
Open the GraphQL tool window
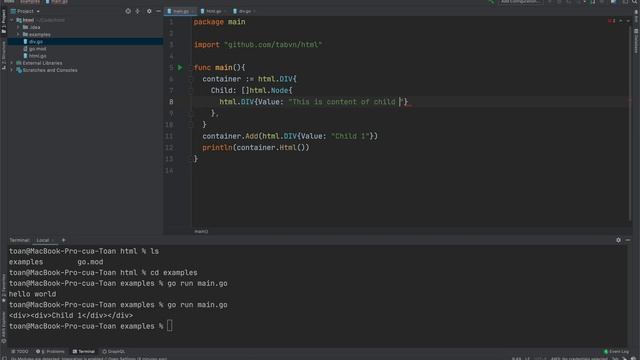[113, 351]
